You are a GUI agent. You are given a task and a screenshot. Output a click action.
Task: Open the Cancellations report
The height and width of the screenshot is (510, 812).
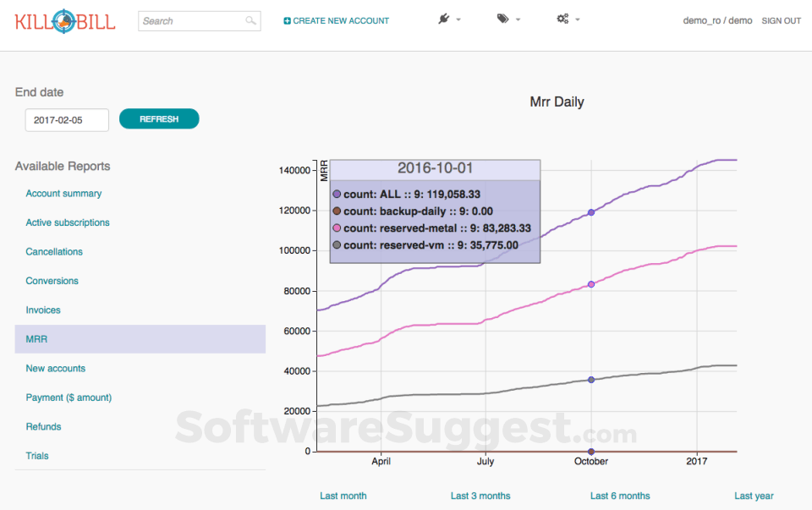(x=54, y=252)
